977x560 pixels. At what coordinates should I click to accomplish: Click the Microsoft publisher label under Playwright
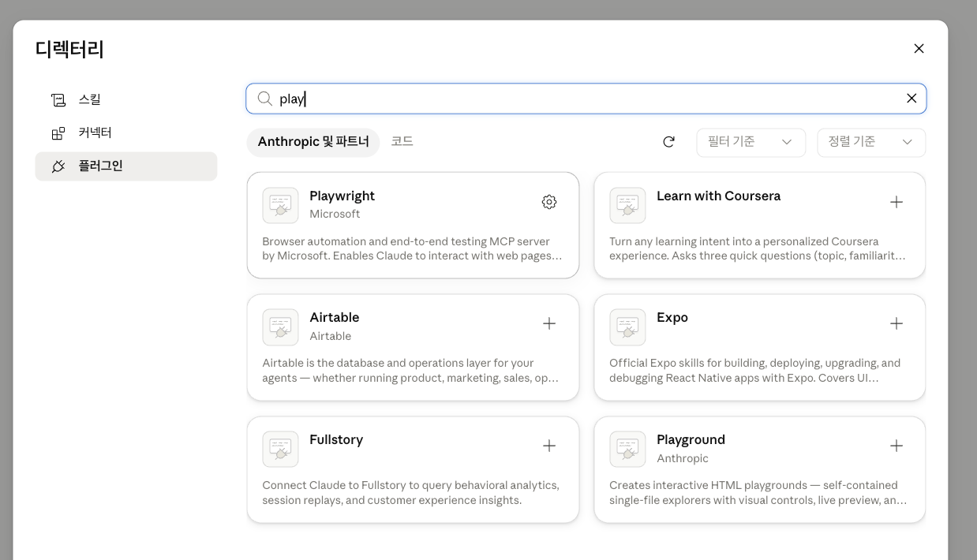[335, 214]
